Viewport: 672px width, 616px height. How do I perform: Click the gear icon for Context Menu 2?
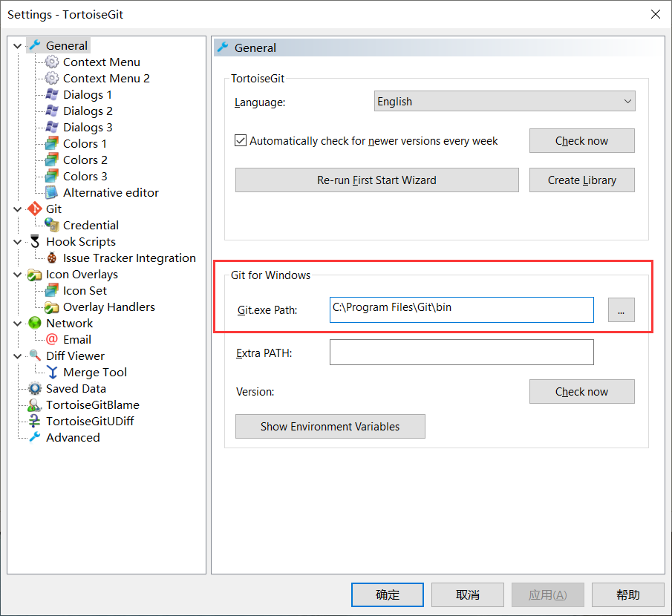coord(52,78)
